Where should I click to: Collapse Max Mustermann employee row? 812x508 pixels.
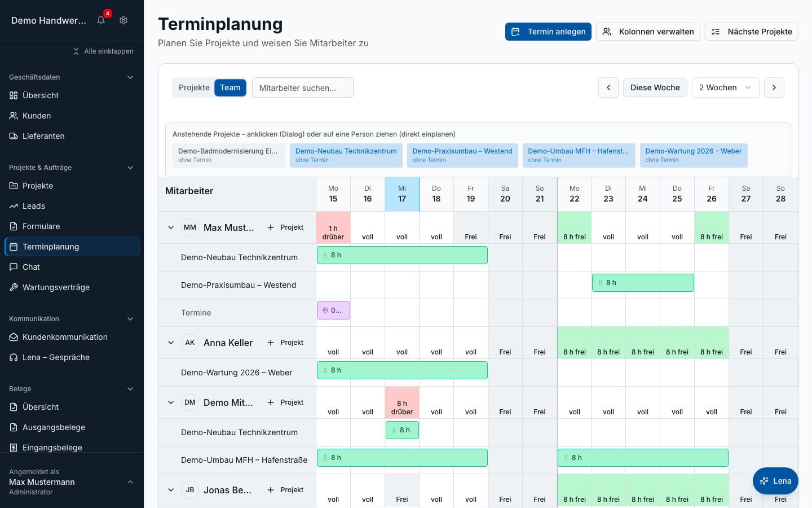click(171, 227)
